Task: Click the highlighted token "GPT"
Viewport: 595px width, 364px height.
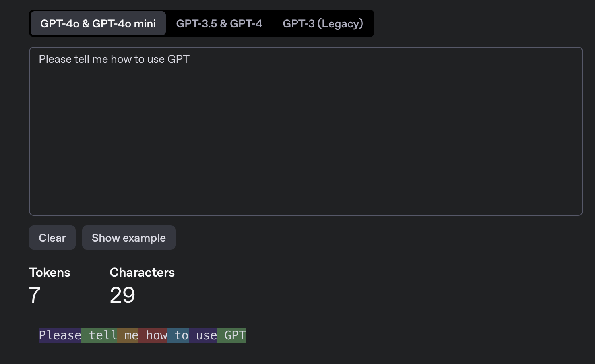Action: (232, 335)
